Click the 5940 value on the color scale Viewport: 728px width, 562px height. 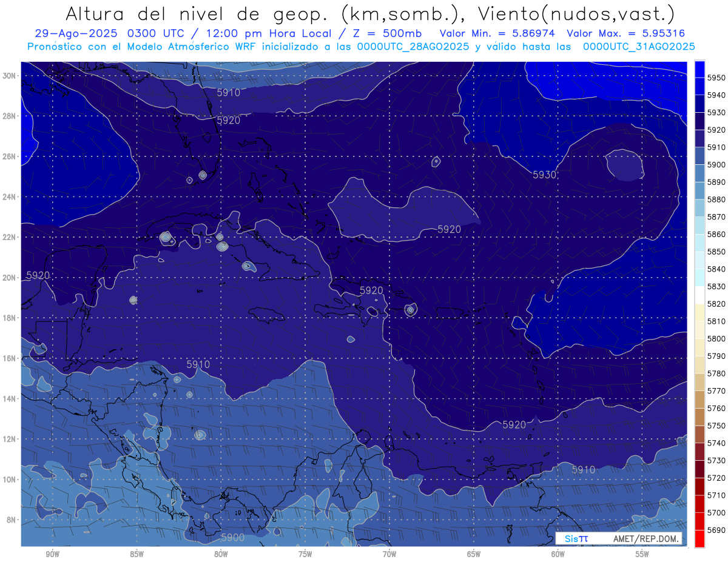(x=716, y=95)
